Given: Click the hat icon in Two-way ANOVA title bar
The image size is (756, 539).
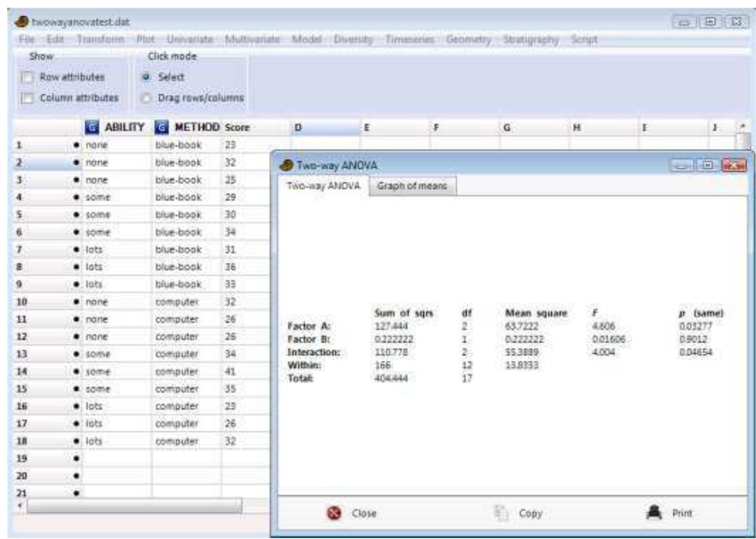Looking at the screenshot, I should click(287, 165).
